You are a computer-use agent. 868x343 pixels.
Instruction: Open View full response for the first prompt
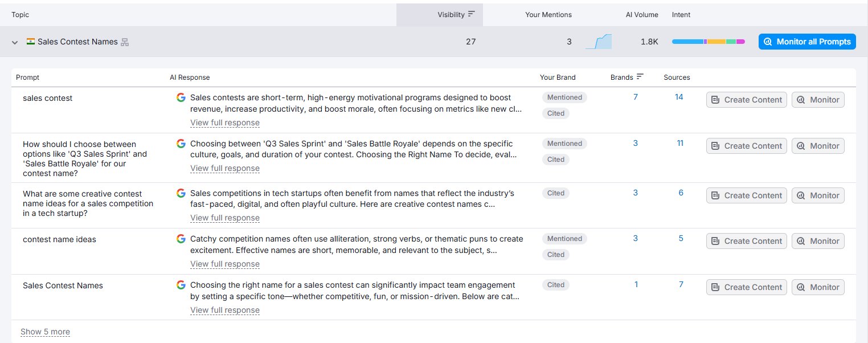[224, 122]
